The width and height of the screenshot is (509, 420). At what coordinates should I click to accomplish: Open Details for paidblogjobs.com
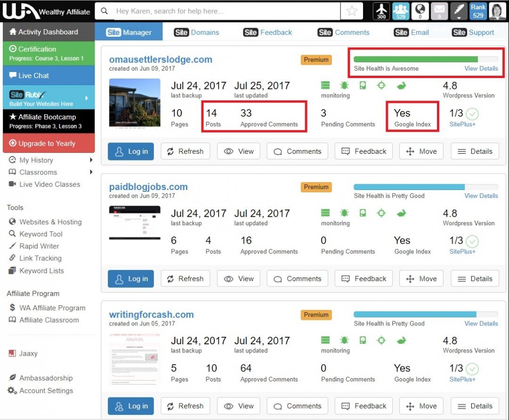click(x=475, y=278)
